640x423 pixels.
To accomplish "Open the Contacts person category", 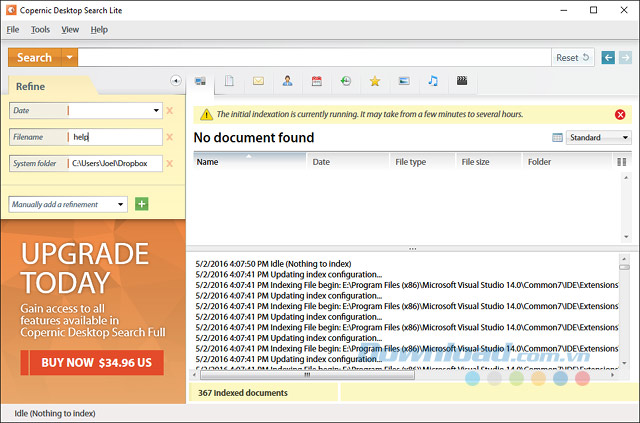I will [x=287, y=81].
